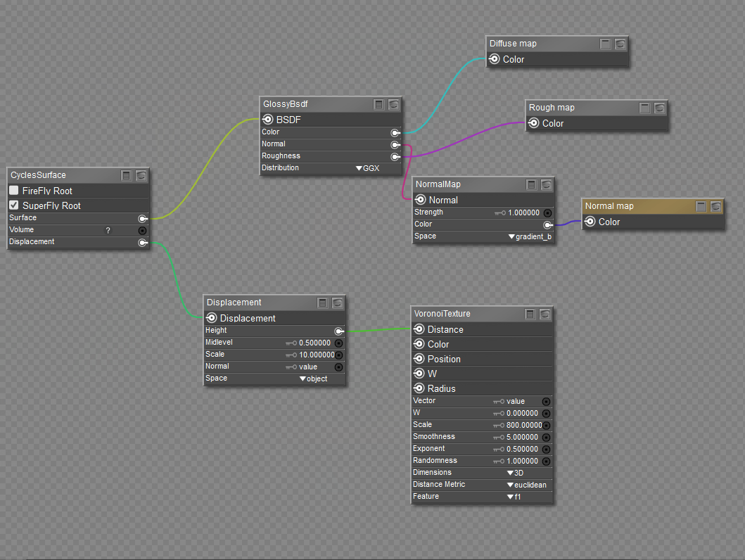Click the NormalMap Normal output socket

coord(420,200)
